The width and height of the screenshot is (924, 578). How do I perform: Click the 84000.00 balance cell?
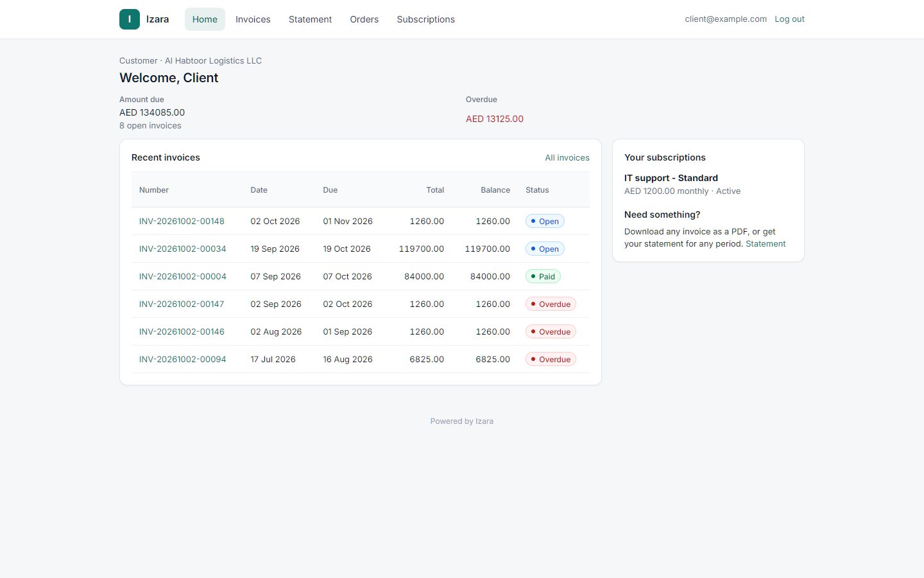pos(490,276)
